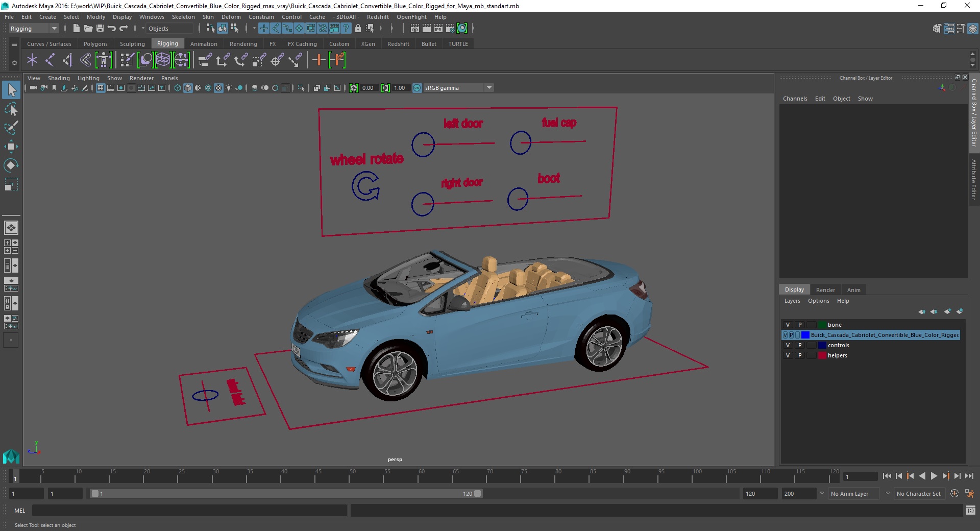Create a new scene file icon
Screen dimensions: 980x531
coord(76,29)
